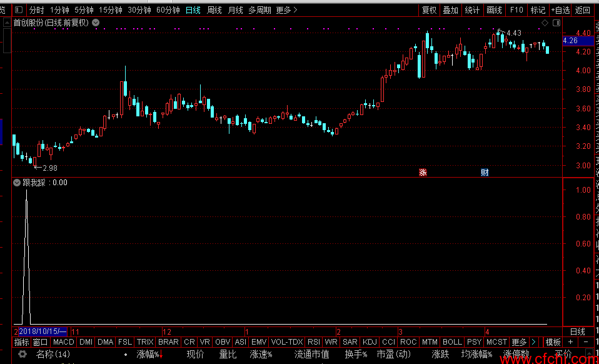Viewport: 599px width, 364px height.
Task: Select the WR indicator tab
Action: tap(331, 342)
